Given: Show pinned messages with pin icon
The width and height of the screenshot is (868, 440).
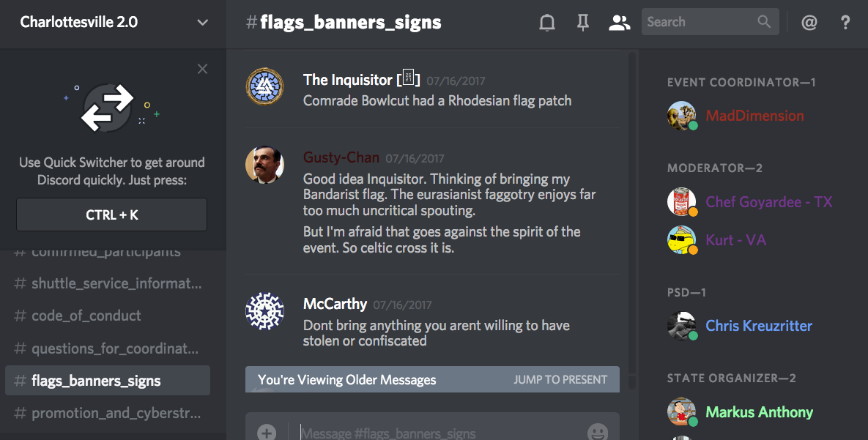Looking at the screenshot, I should pos(583,23).
